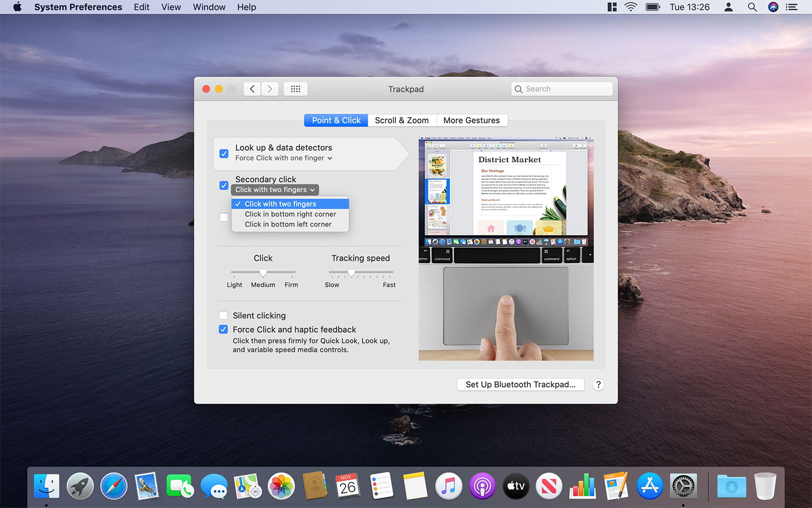This screenshot has width=812, height=508.
Task: Open Siri from the menu bar
Action: (773, 7)
